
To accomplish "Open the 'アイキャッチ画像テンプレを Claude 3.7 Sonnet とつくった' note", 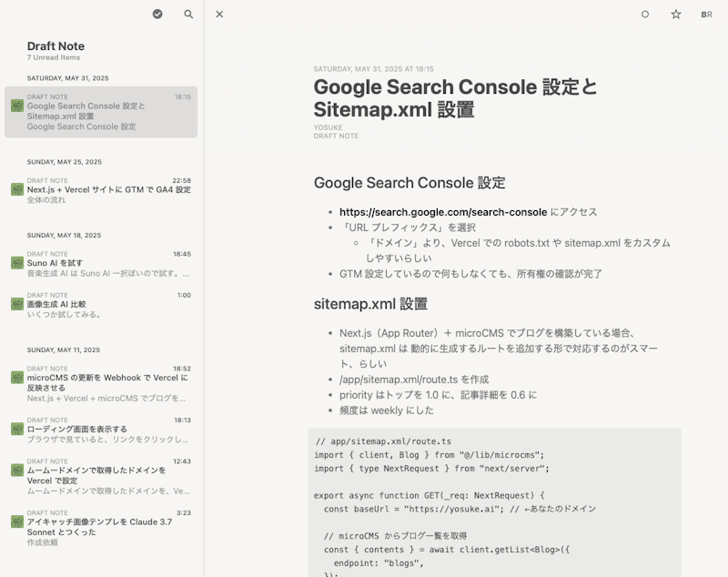I will (99, 527).
